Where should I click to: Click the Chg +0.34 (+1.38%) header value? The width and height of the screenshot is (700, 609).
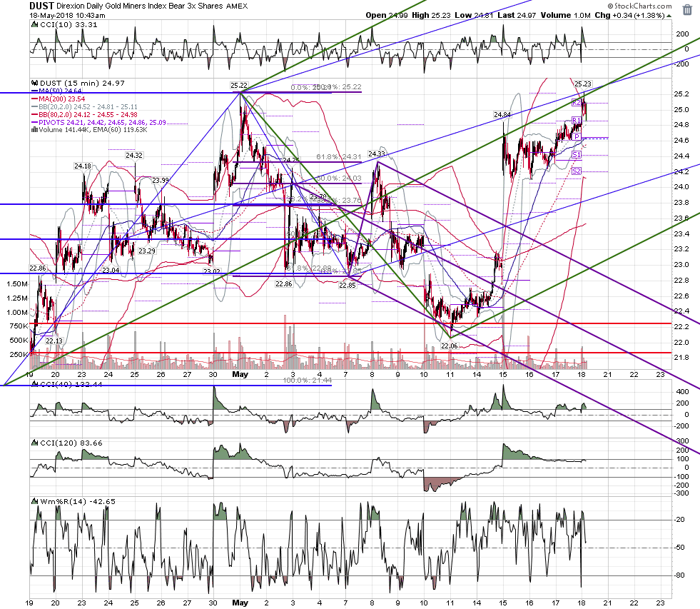coord(629,15)
